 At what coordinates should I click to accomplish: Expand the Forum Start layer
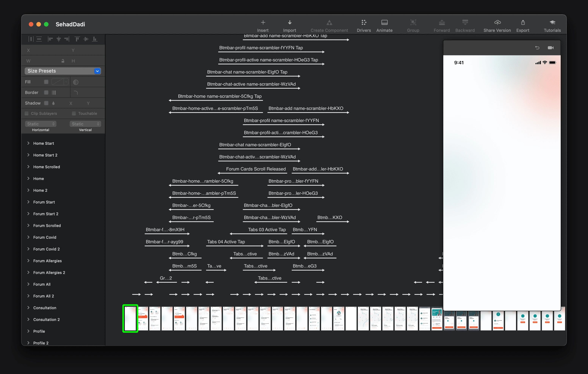[x=28, y=202]
